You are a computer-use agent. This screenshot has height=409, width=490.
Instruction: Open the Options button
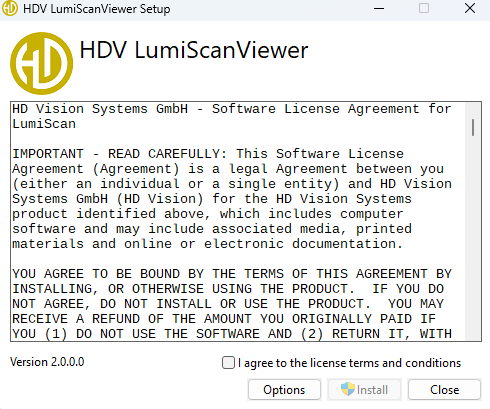[284, 390]
